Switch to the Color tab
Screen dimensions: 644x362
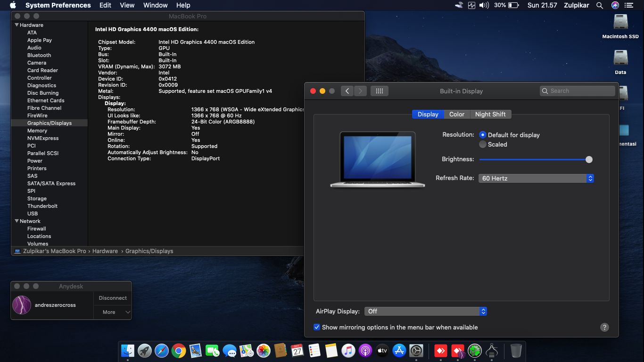tap(456, 114)
